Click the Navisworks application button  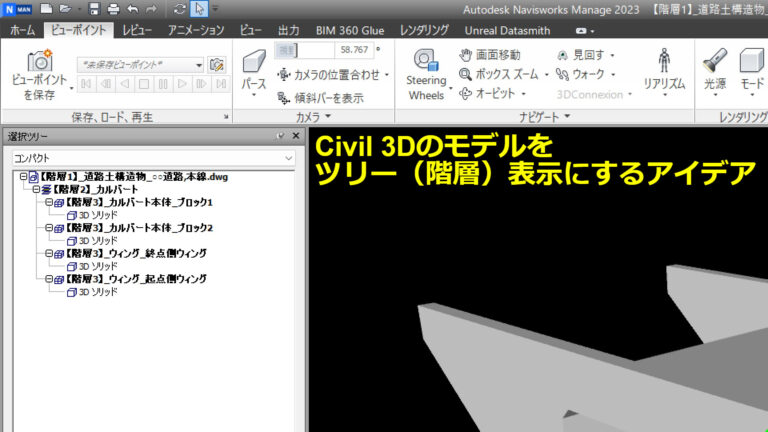pos(17,9)
